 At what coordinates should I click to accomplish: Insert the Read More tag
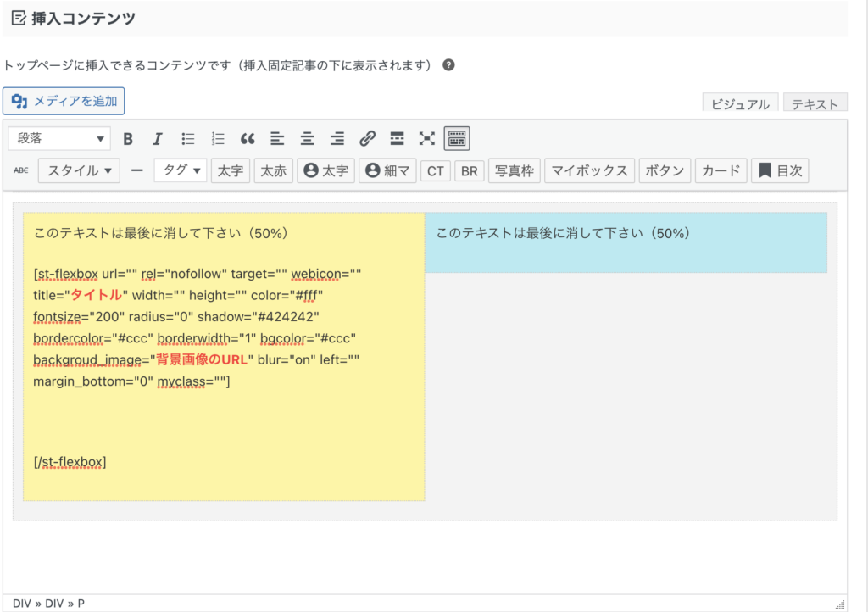tap(397, 139)
